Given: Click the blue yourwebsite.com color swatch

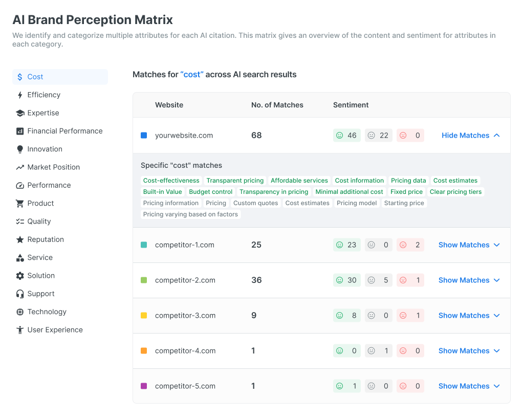Looking at the screenshot, I should point(144,136).
